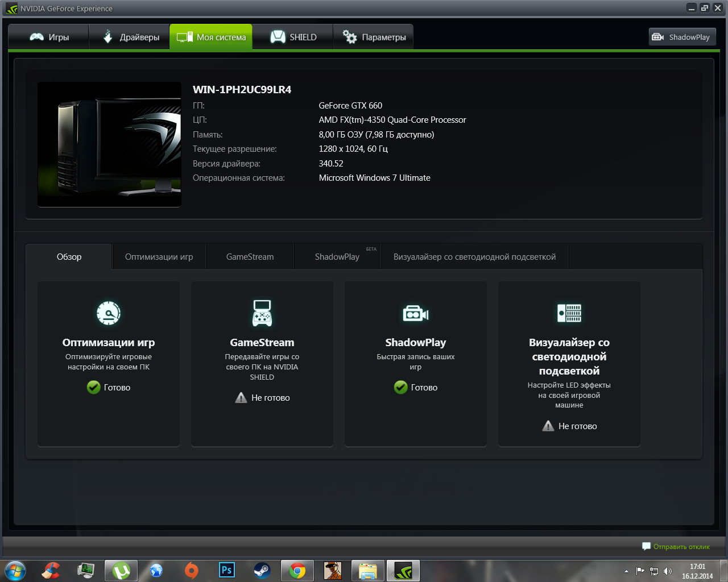Image resolution: width=728 pixels, height=582 pixels.
Task: Click the download arrow icon on Драйверы tab
Action: (107, 37)
